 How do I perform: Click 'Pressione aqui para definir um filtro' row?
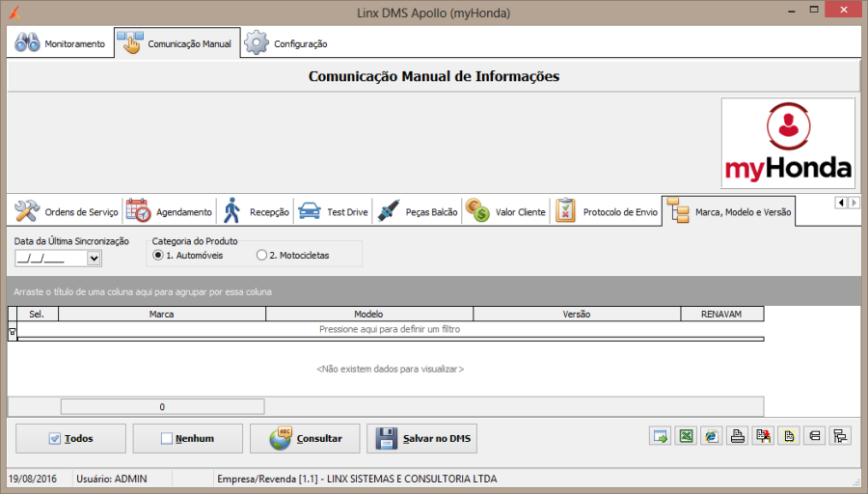[x=390, y=329]
